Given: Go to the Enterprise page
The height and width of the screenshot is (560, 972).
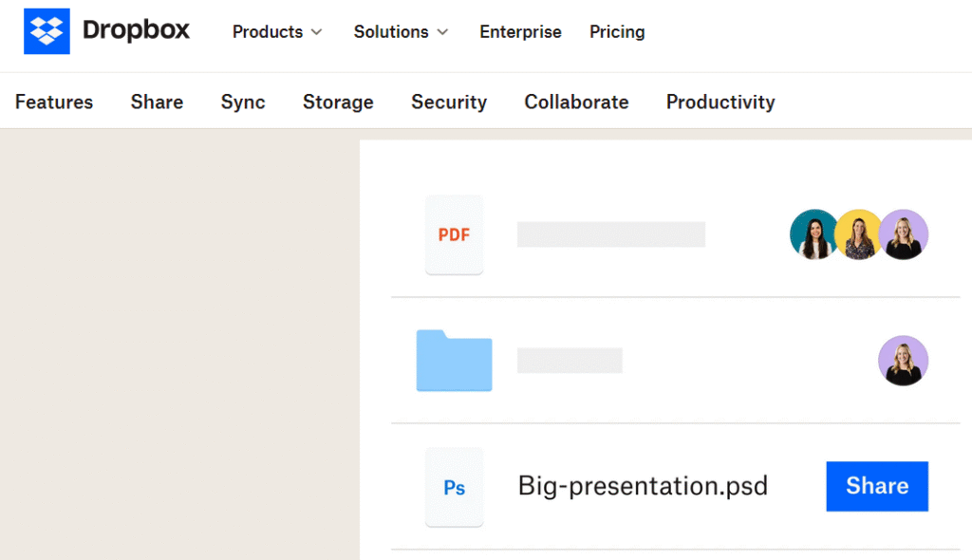Looking at the screenshot, I should click(x=520, y=31).
